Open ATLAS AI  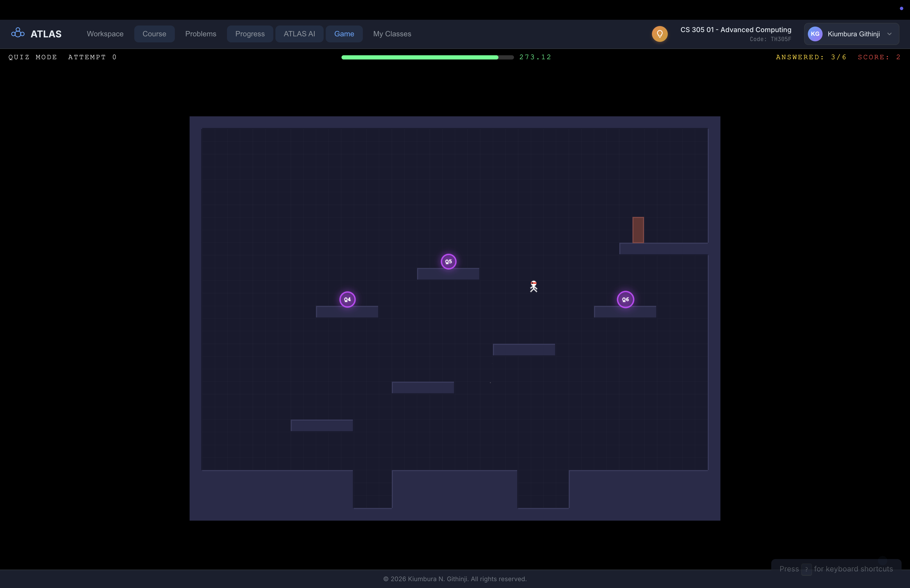[x=299, y=34]
